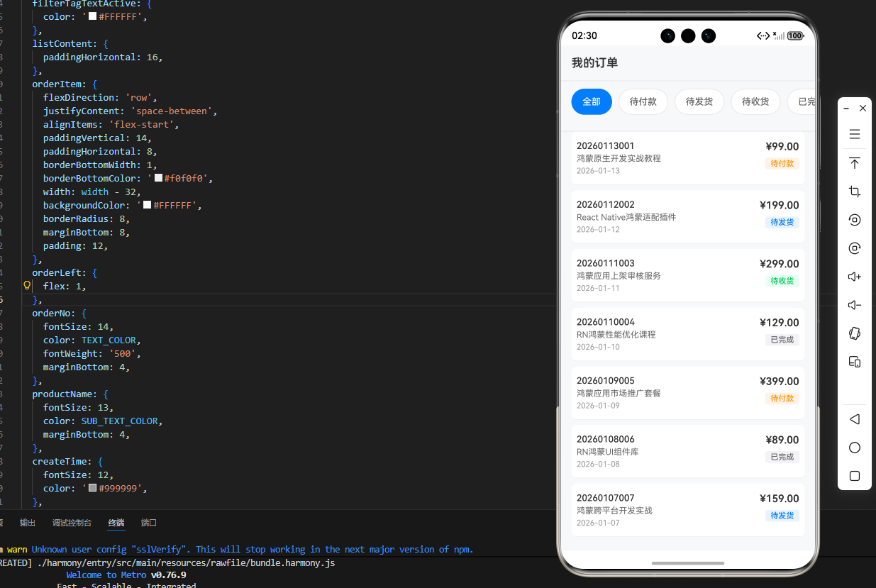Click 待收货 badge on ¥299.00 order
Image resolution: width=876 pixels, height=588 pixels.
(782, 281)
